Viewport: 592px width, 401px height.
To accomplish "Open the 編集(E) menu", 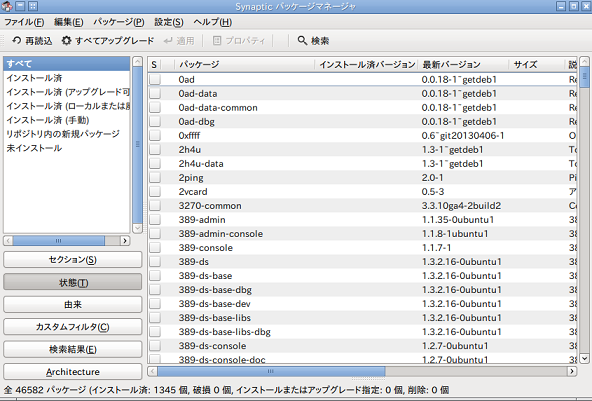I will 68,22.
